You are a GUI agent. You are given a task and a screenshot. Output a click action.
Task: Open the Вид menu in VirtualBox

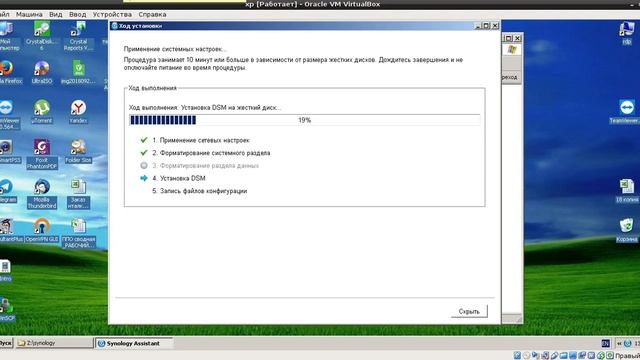point(56,14)
